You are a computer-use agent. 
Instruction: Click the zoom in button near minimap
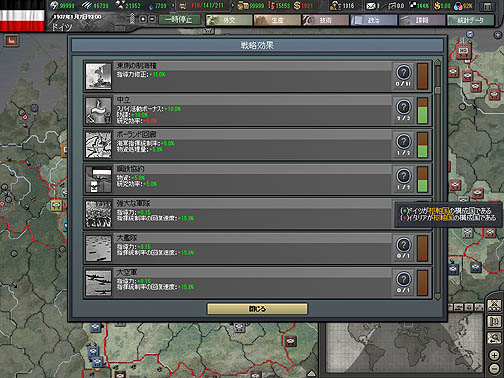click(x=494, y=355)
